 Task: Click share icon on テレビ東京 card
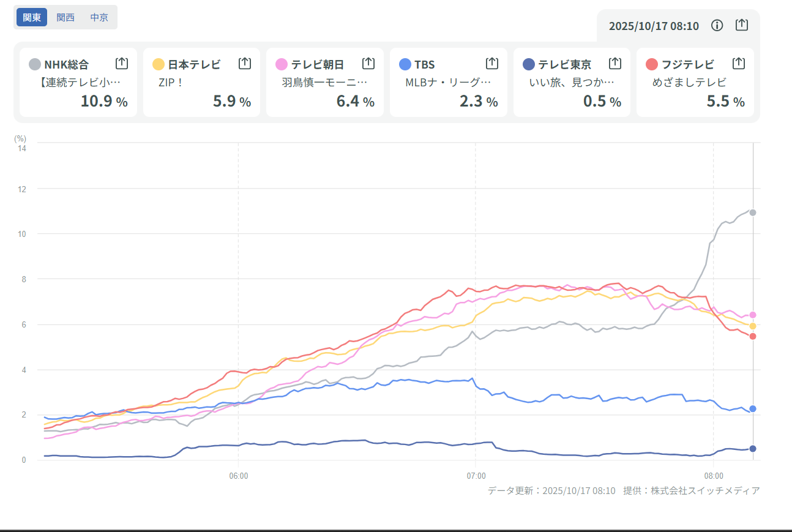click(x=615, y=63)
